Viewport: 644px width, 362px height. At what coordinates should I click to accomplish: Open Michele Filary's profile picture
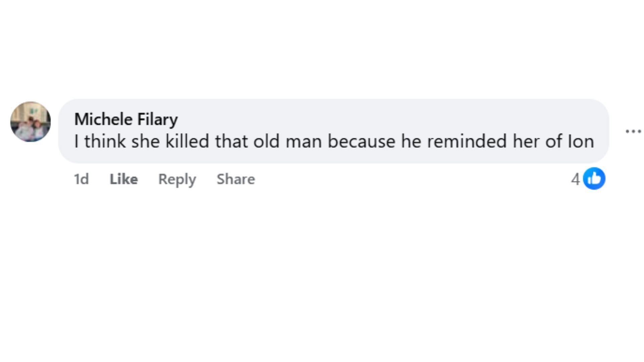(x=31, y=122)
